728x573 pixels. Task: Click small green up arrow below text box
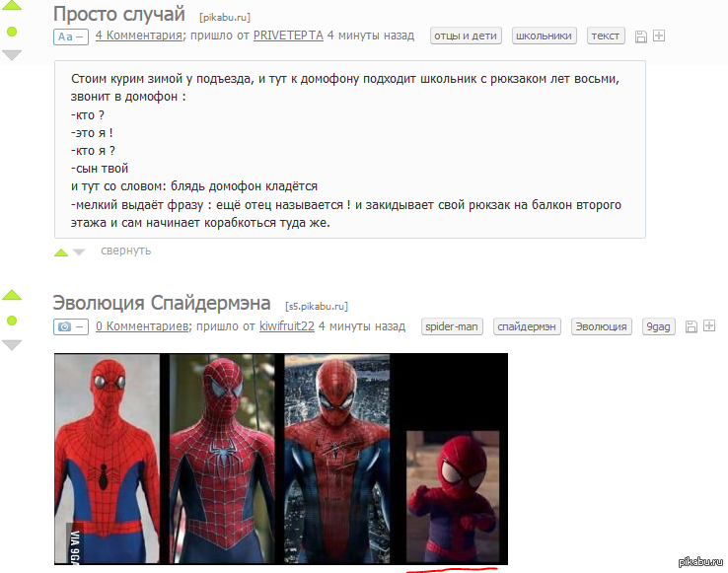tap(61, 252)
